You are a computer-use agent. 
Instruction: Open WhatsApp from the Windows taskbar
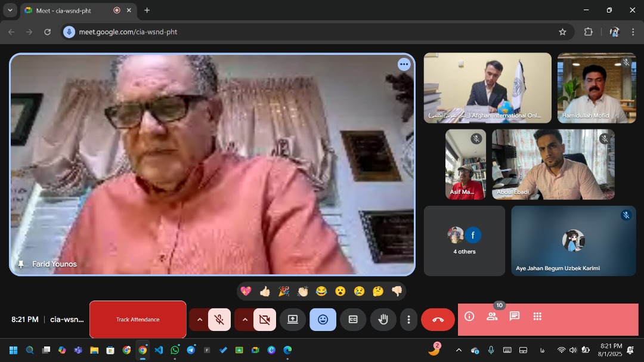coord(175,350)
